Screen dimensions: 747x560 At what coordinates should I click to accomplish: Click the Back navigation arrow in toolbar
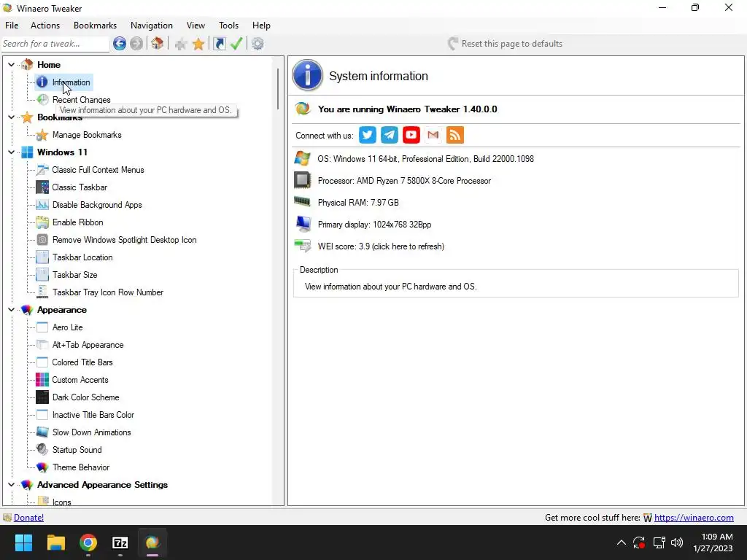pos(120,44)
